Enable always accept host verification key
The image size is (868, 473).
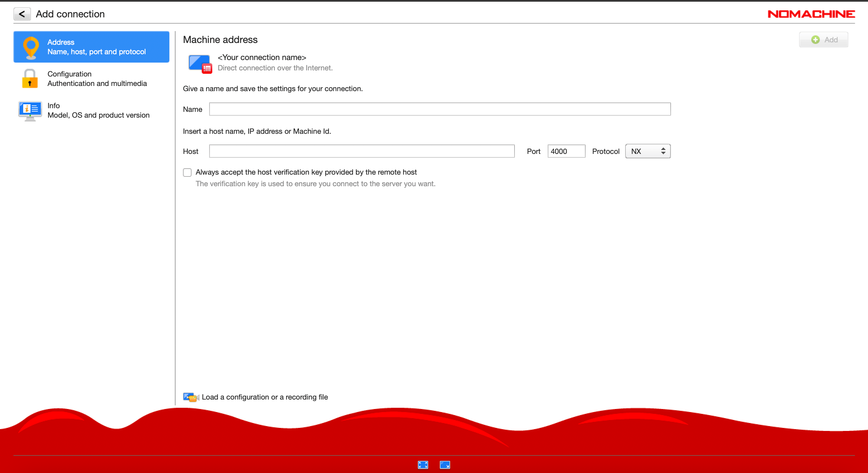187,172
